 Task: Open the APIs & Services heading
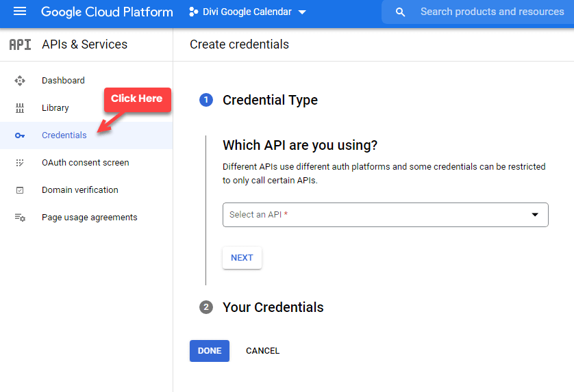coord(84,44)
